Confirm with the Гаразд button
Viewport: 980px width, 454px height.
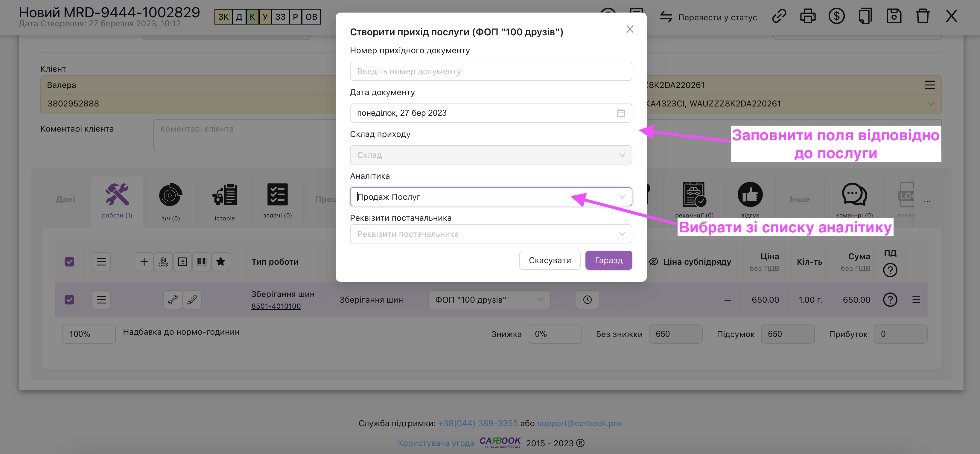609,260
